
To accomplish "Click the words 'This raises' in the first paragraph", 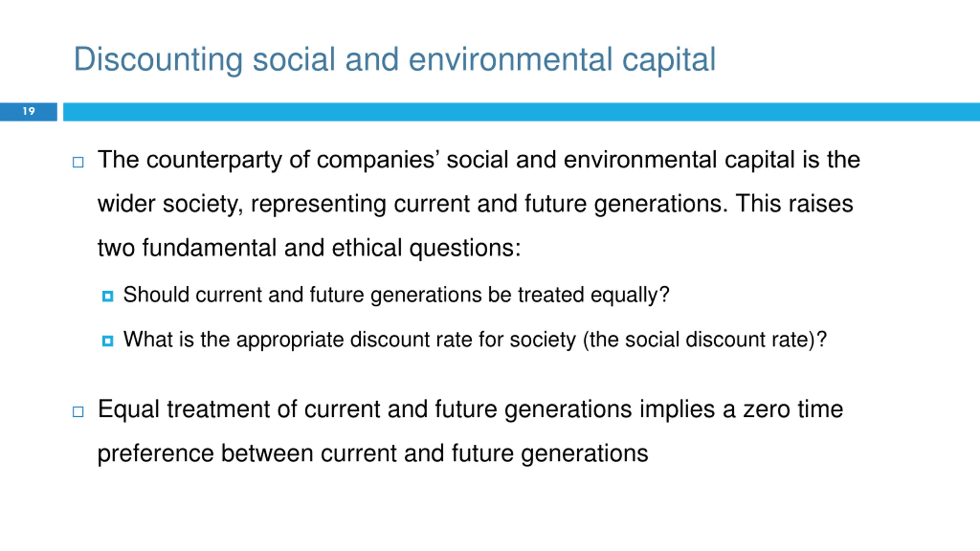I will [x=794, y=204].
